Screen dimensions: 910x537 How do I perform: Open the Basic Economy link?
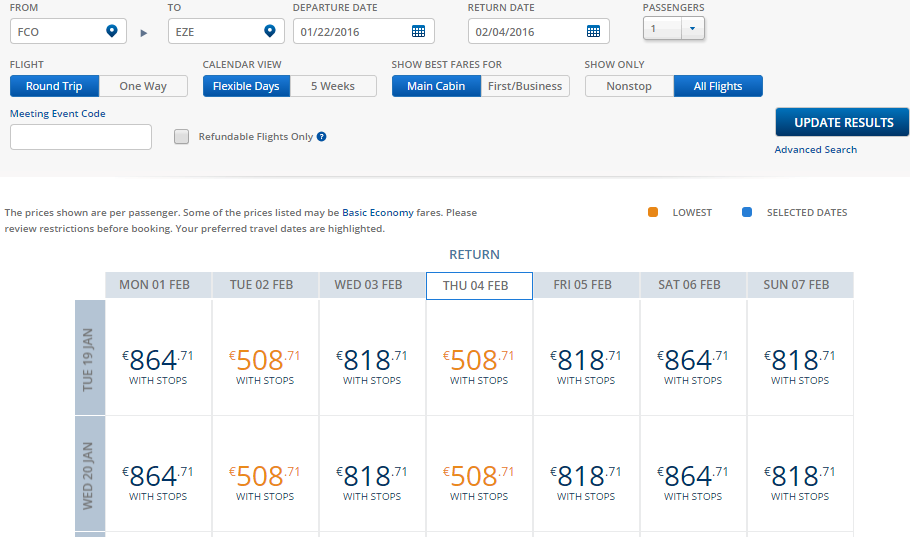point(378,212)
